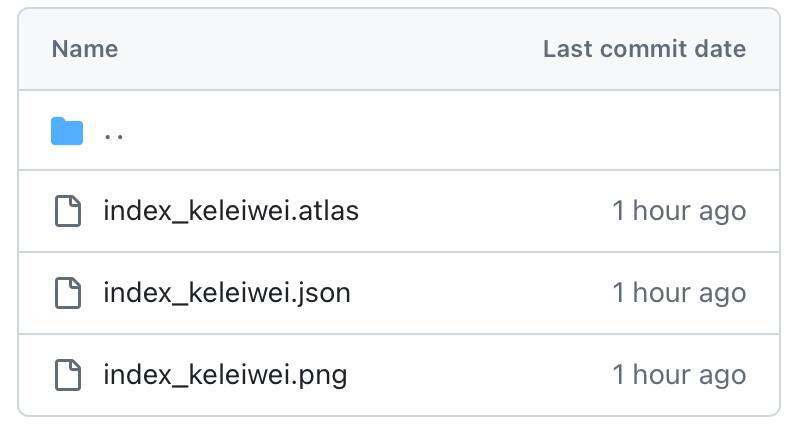Click the Name column header
The width and height of the screenshot is (795, 441).
coord(85,49)
